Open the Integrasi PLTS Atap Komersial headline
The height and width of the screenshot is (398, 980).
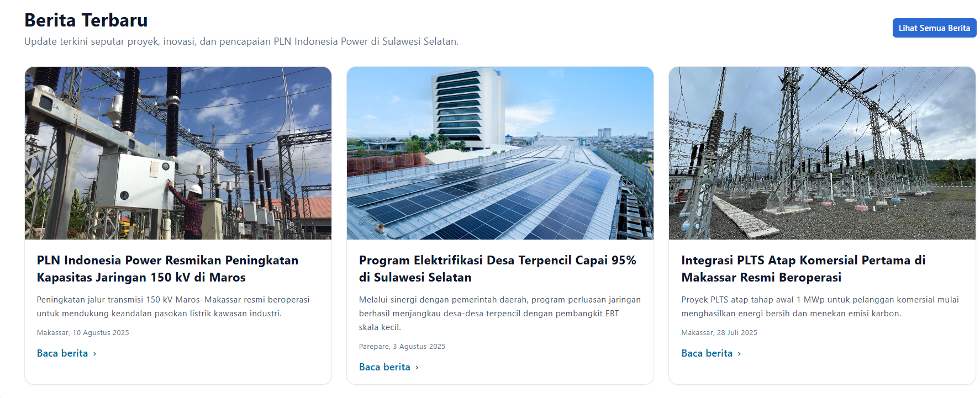pos(803,268)
